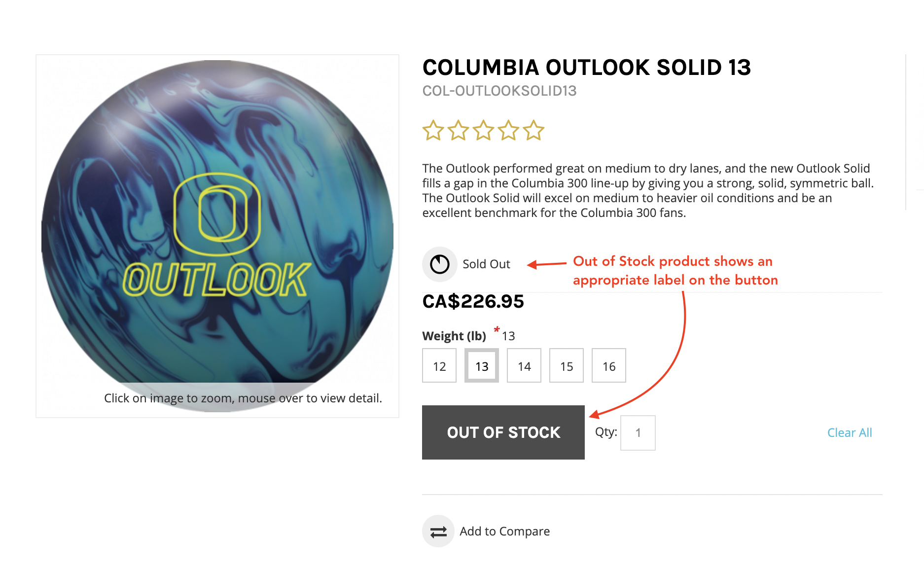Deselect the selected weight 13
924x571 pixels.
pyautogui.click(x=481, y=365)
